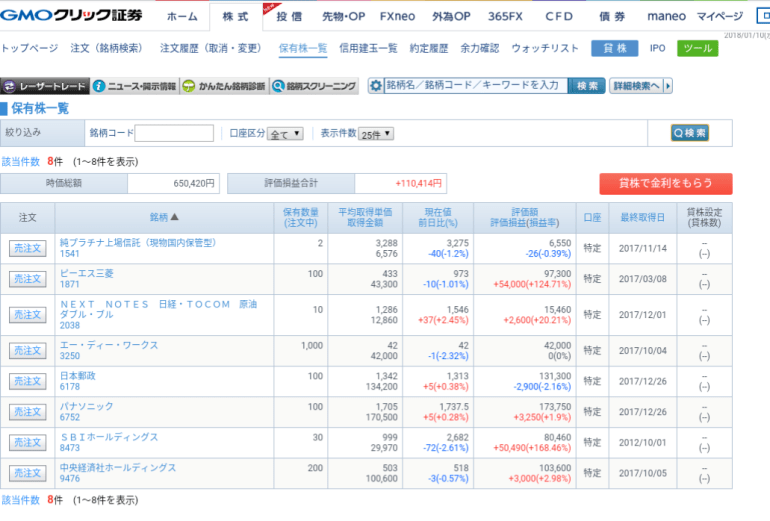Open レーザートレード tool
770x521 pixels.
45,86
